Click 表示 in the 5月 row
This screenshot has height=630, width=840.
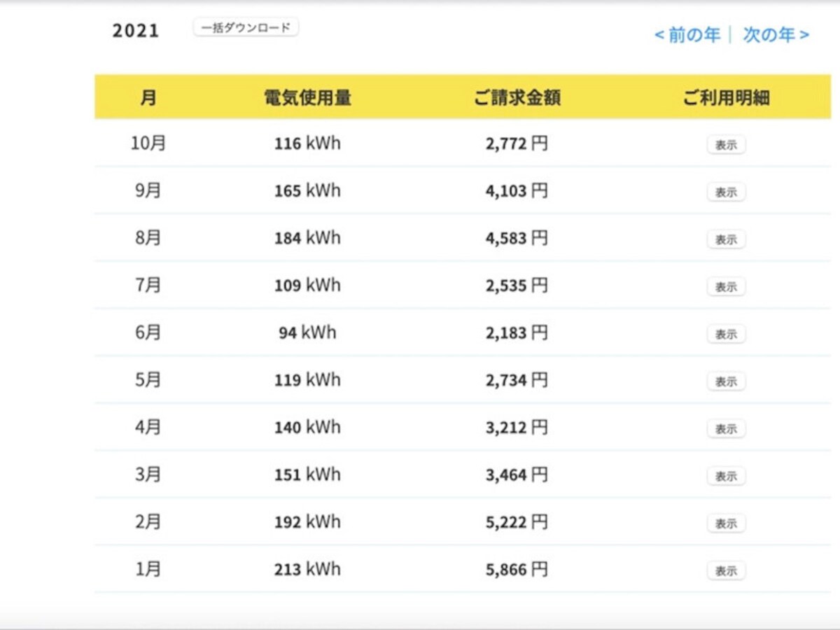point(726,381)
